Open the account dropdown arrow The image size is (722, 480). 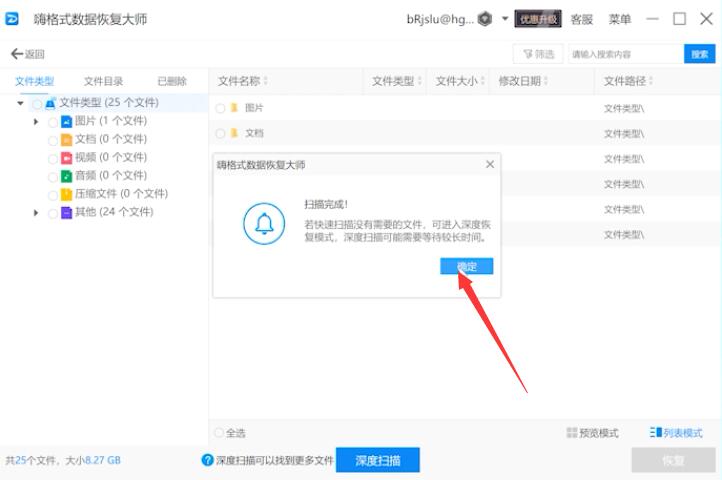[505, 19]
